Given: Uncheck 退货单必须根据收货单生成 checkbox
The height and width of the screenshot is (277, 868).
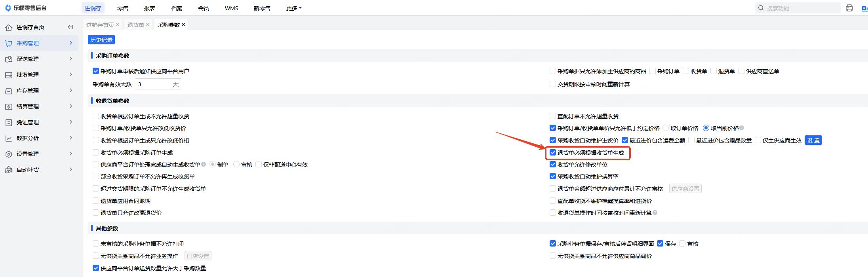Looking at the screenshot, I should click(x=553, y=152).
